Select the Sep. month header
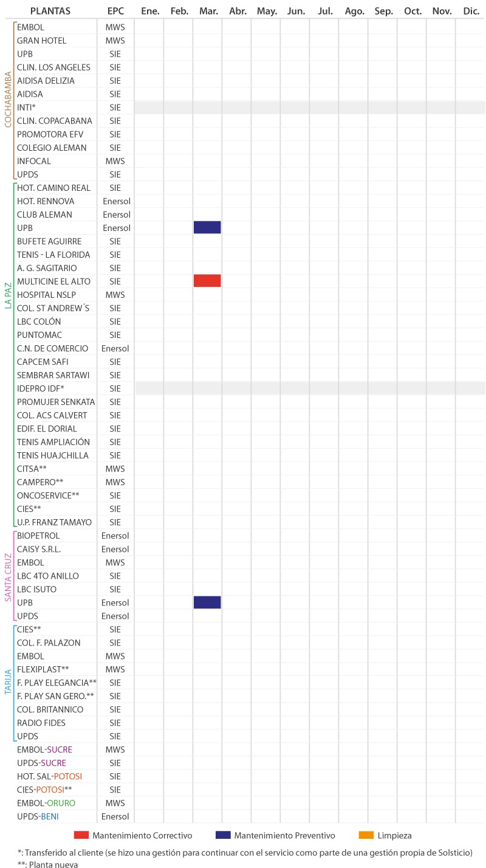 coord(383,11)
